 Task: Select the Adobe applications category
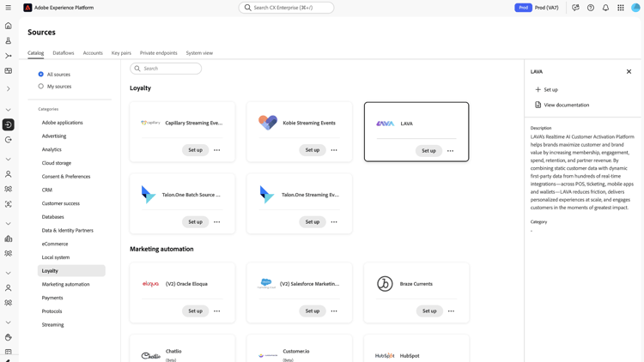(62, 123)
